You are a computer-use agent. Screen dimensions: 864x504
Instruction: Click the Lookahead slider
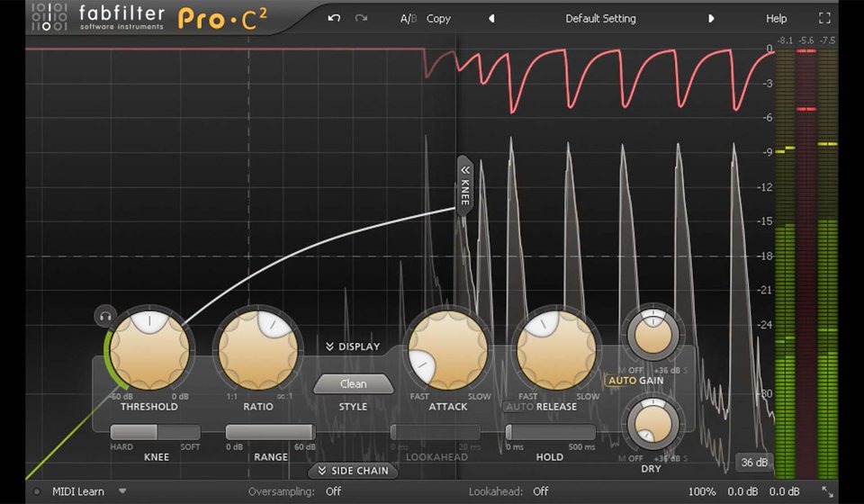(x=436, y=432)
